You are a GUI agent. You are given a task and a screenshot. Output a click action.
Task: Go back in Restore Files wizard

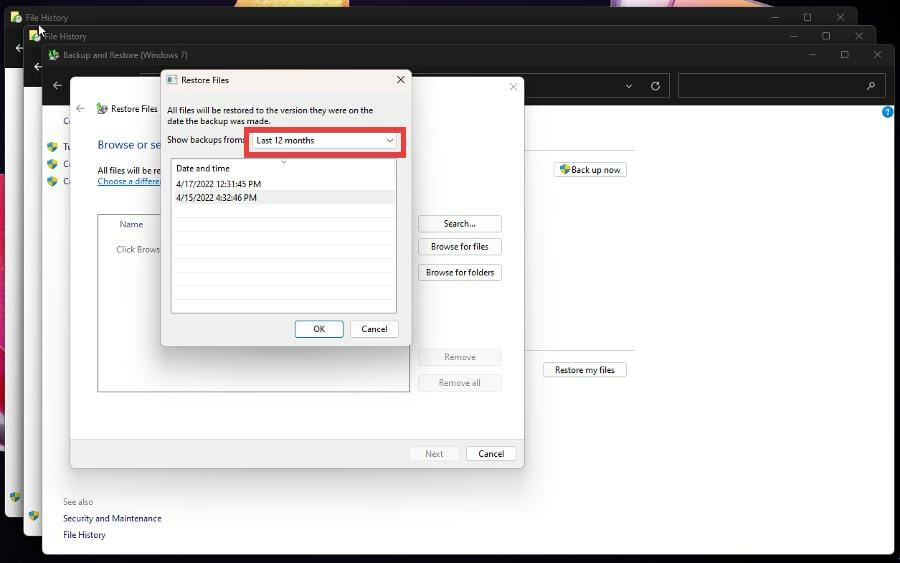point(80,108)
